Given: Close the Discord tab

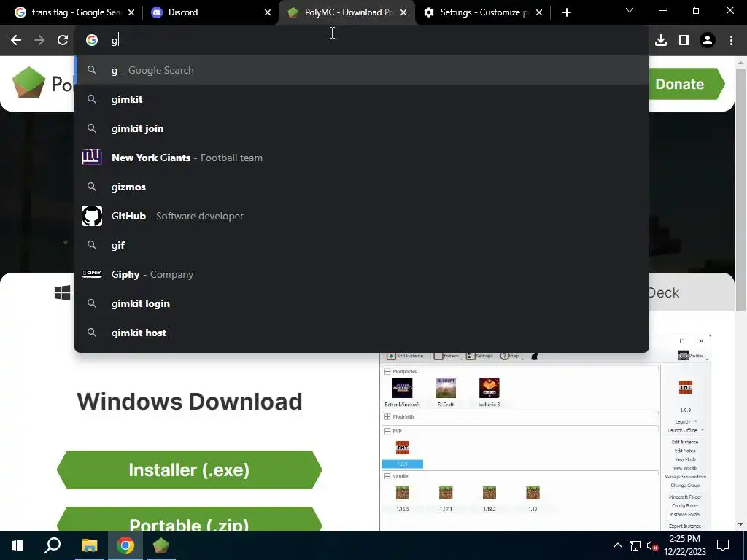Looking at the screenshot, I should (x=268, y=12).
